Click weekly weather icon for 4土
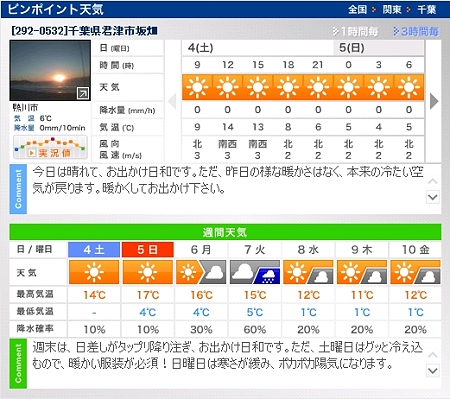Image resolution: width=450 pixels, height=399 pixels. coord(94,272)
